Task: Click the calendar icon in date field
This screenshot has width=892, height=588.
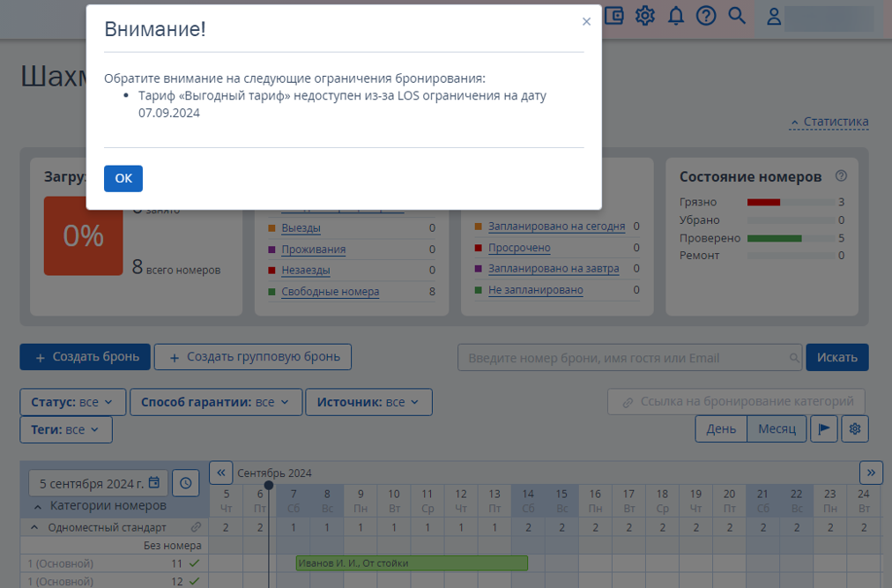Action: click(x=154, y=483)
